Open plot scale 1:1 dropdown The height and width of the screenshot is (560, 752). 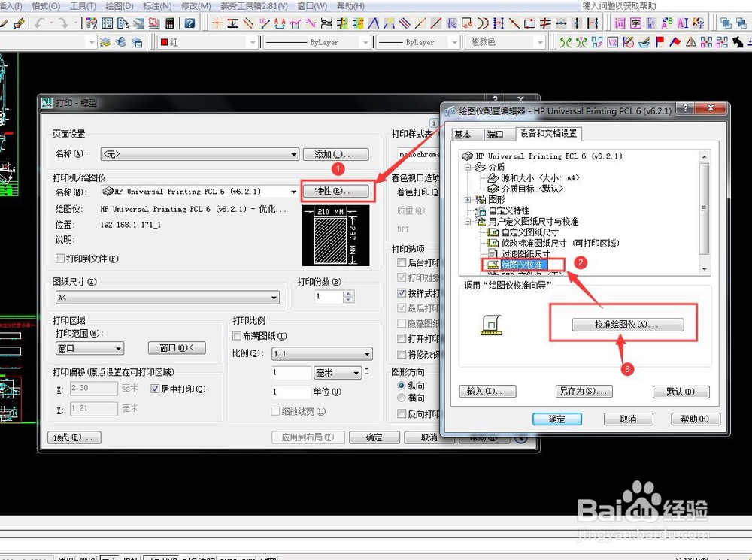(x=322, y=354)
